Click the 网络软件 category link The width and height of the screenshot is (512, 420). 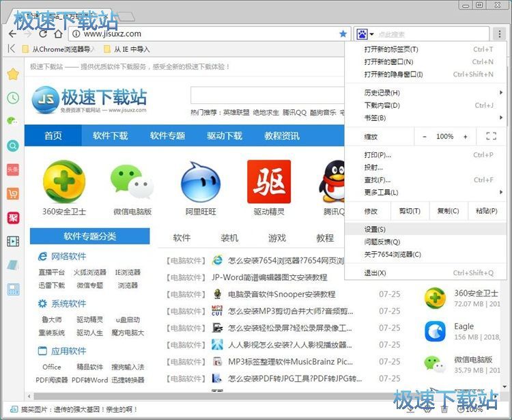click(x=68, y=257)
